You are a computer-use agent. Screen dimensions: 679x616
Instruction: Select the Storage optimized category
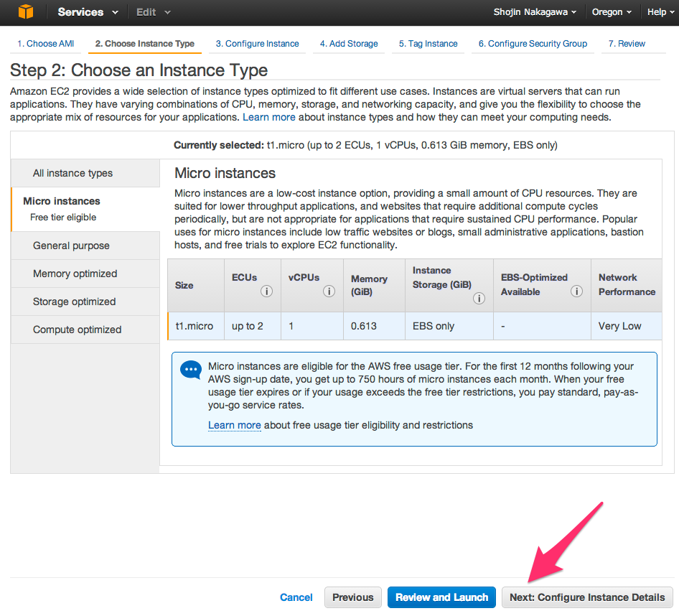pos(85,302)
